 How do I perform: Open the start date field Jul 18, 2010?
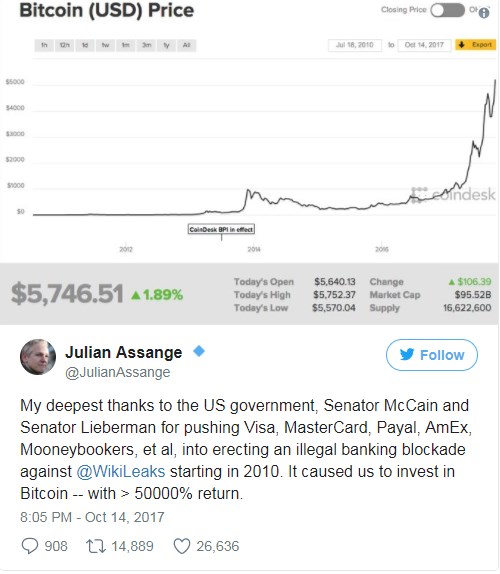(x=355, y=45)
